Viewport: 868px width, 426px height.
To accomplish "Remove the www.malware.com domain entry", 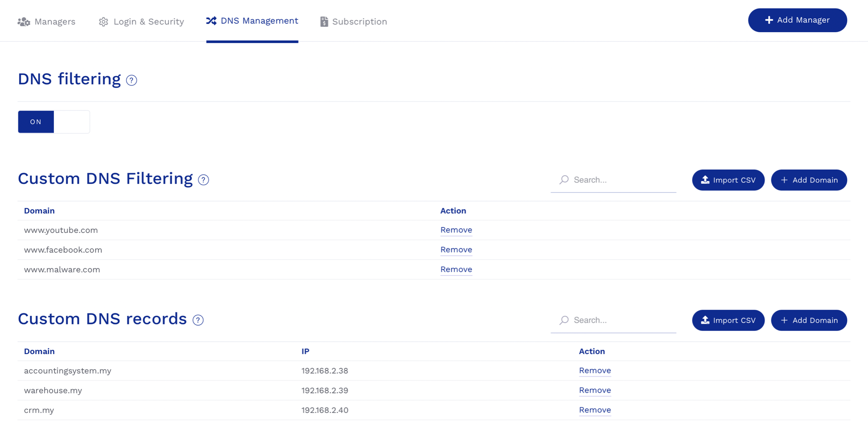I will 456,269.
